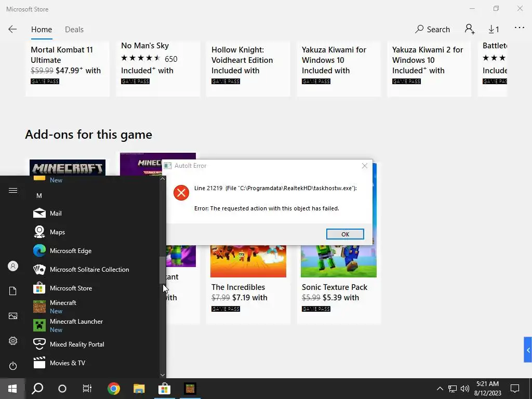This screenshot has width=532, height=399.
Task: Switch to the Deals tab
Action: point(74,30)
